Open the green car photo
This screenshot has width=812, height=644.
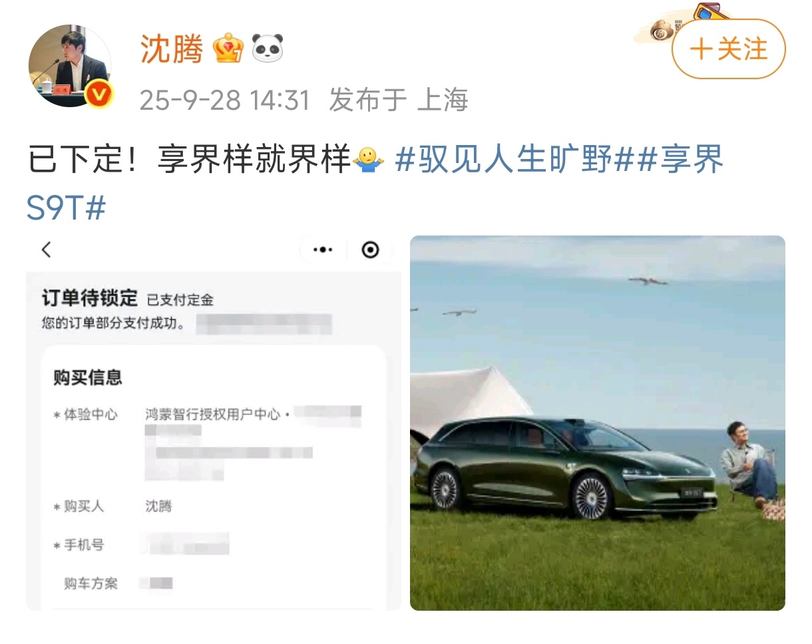598,423
